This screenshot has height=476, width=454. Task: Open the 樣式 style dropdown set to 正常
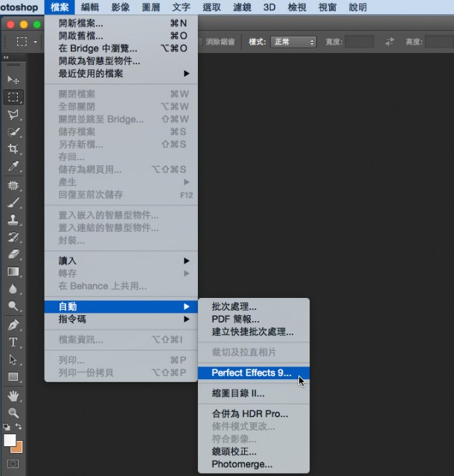pyautogui.click(x=292, y=42)
